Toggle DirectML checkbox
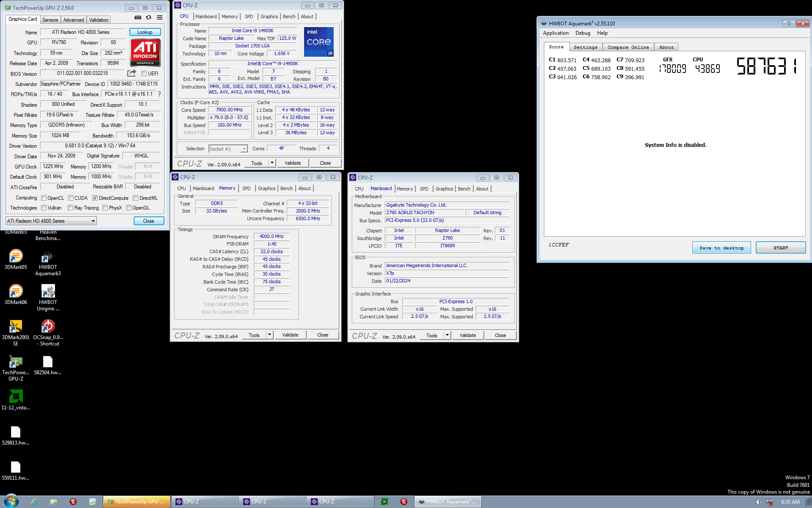This screenshot has width=812, height=508. [x=136, y=198]
